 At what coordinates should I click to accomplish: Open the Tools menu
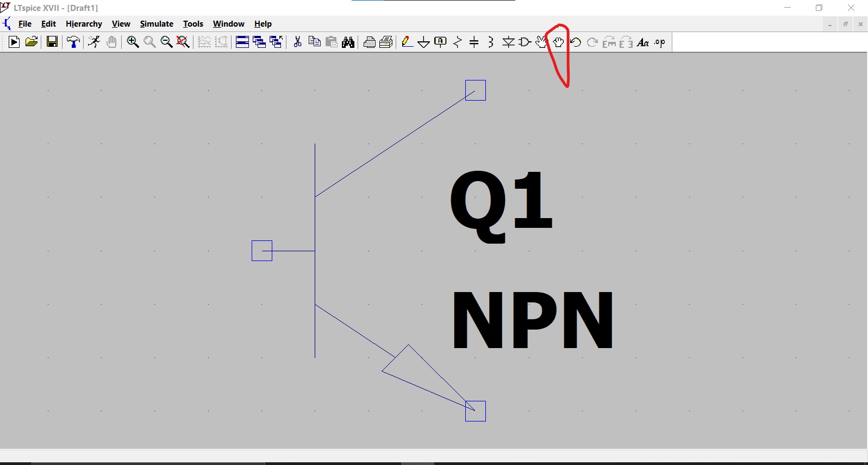(x=193, y=24)
